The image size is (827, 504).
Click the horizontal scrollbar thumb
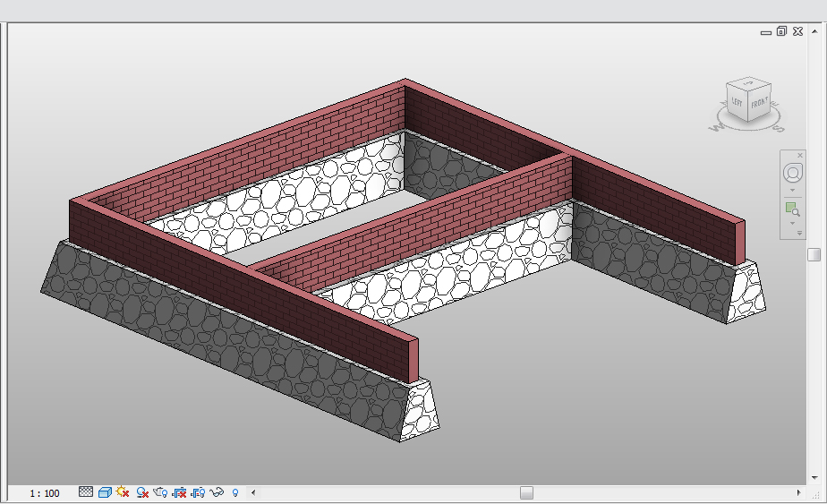pos(526,492)
